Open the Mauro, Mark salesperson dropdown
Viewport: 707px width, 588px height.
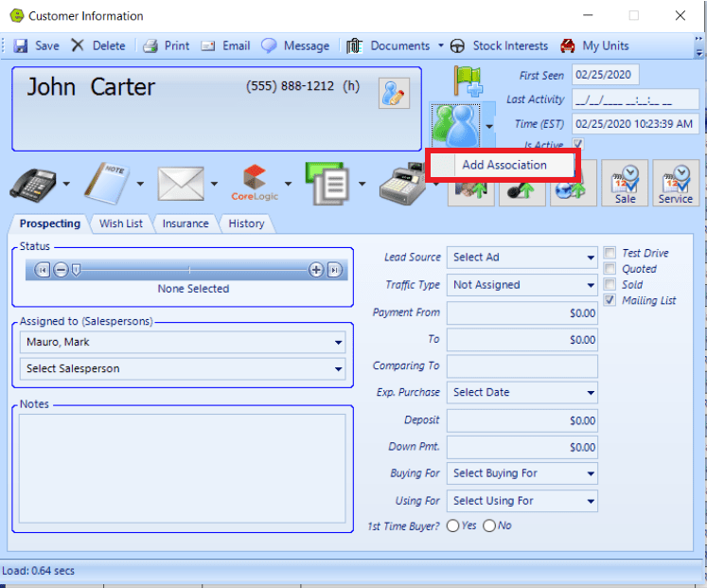[x=183, y=342]
